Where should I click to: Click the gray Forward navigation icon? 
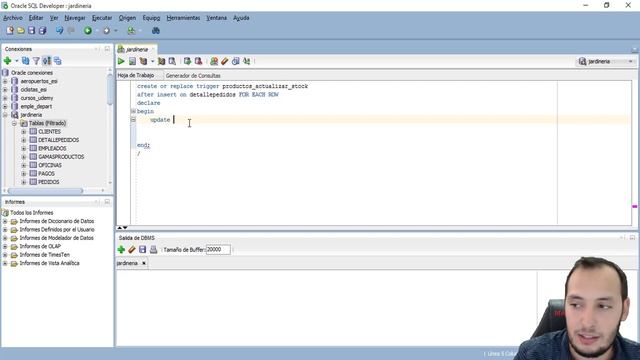(x=107, y=31)
